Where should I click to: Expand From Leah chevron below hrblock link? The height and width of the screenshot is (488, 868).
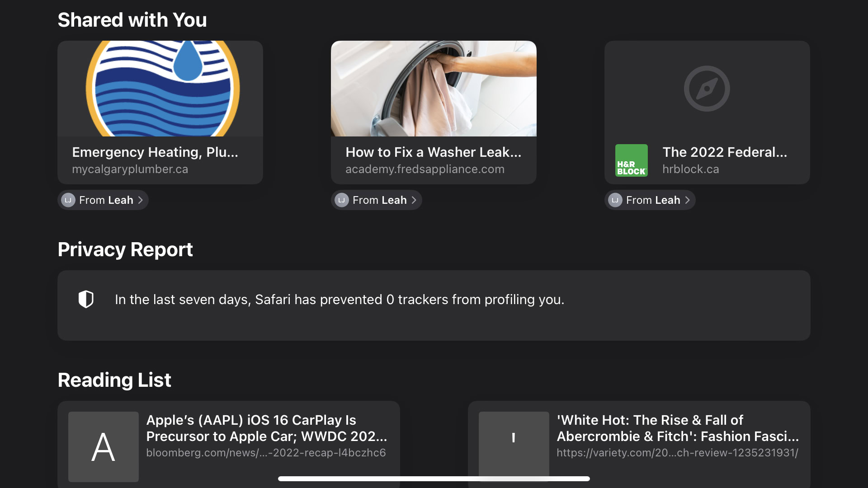pos(688,200)
